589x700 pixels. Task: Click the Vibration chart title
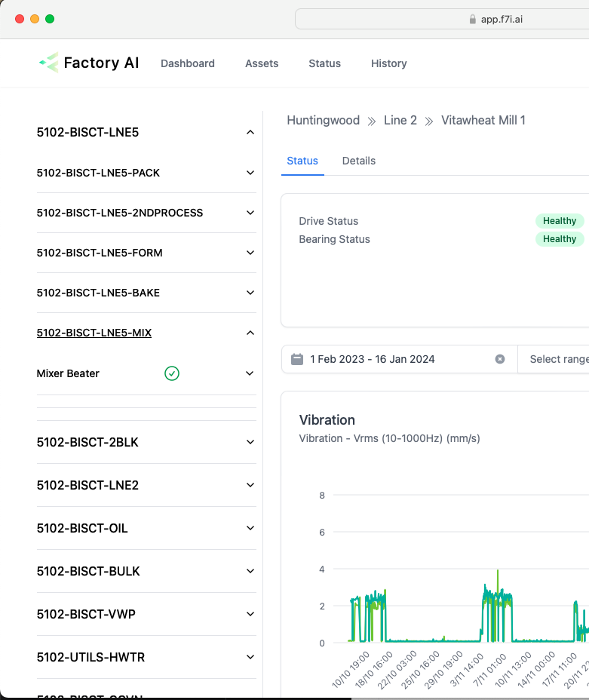327,419
